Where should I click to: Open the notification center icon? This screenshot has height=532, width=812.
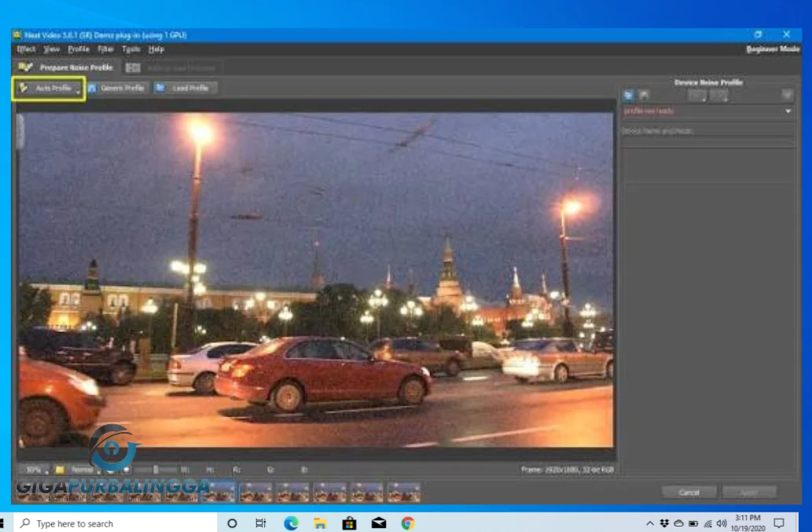779,523
